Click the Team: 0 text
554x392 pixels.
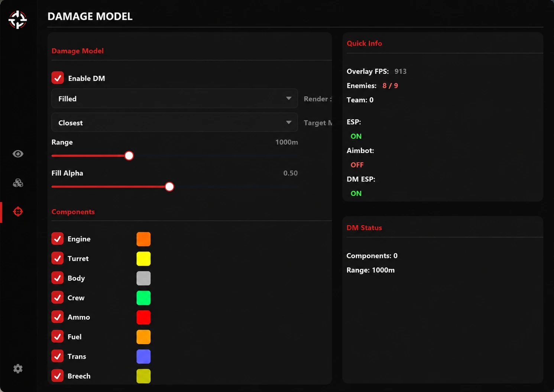(360, 100)
